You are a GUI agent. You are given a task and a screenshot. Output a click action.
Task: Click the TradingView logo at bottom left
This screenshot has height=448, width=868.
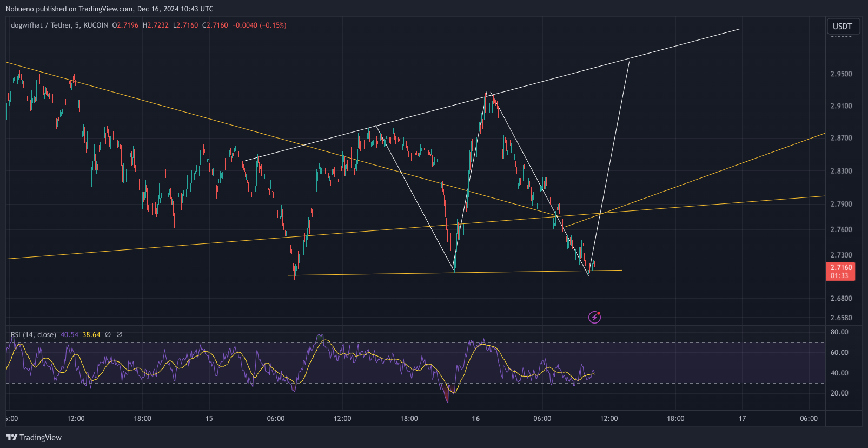tap(34, 437)
